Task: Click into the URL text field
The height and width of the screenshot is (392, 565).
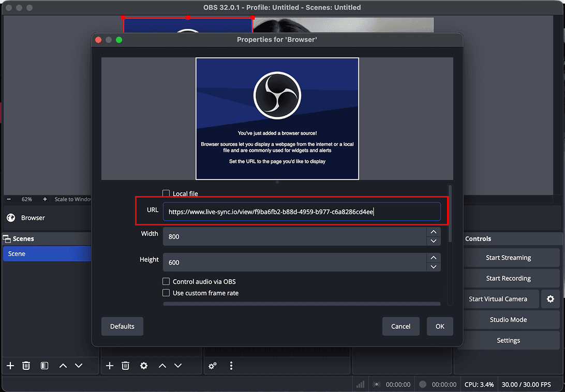Action: [302, 212]
